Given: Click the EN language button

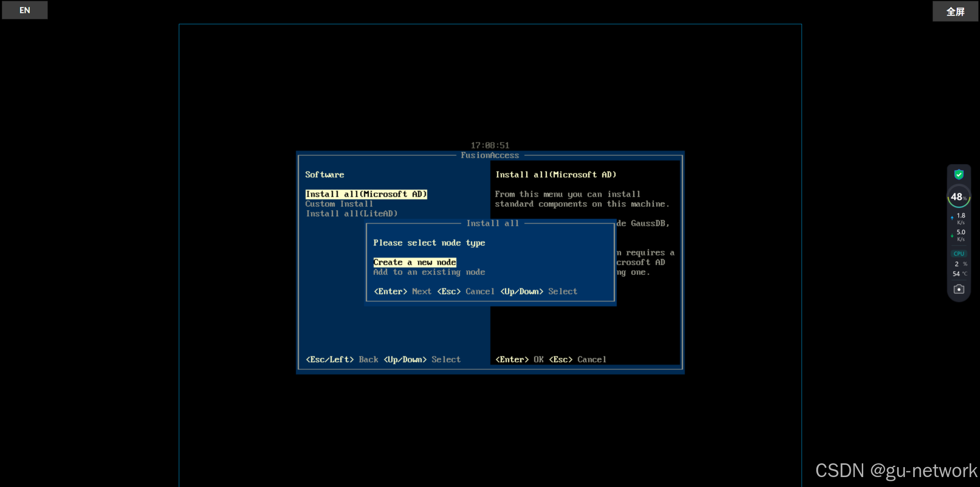Looking at the screenshot, I should [x=25, y=10].
